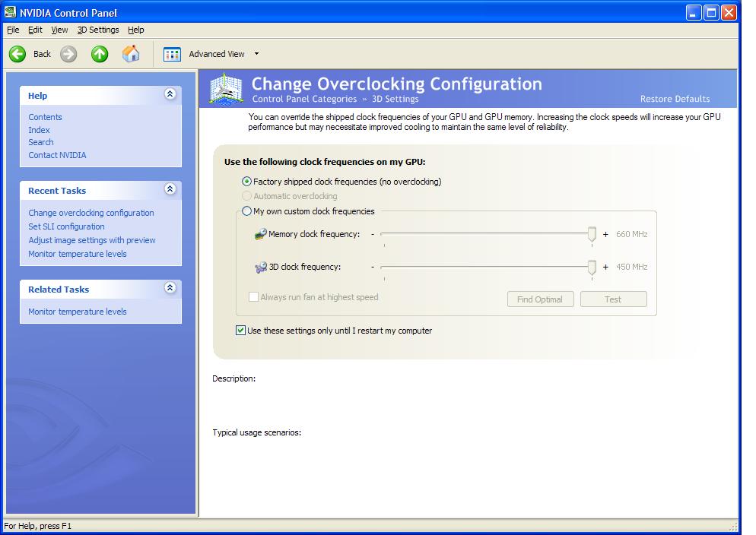This screenshot has width=756, height=535.
Task: Open Help Index link
Action: 39,130
